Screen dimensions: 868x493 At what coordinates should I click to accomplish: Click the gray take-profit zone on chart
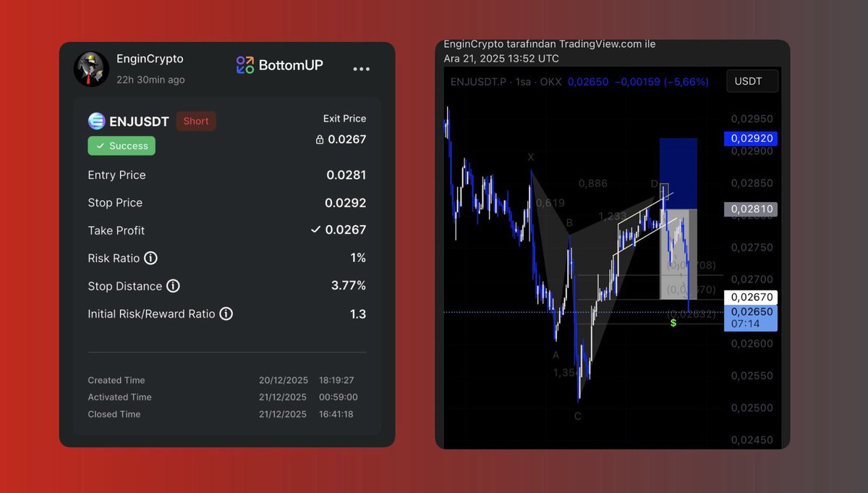pos(678,254)
